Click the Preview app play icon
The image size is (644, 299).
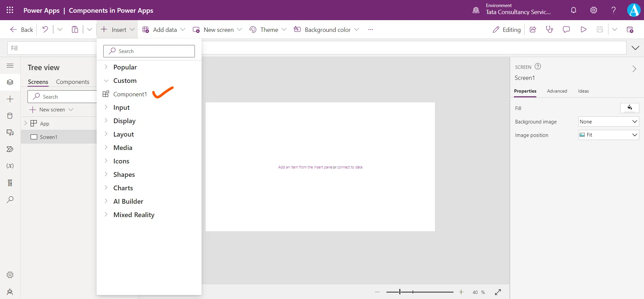tap(583, 30)
